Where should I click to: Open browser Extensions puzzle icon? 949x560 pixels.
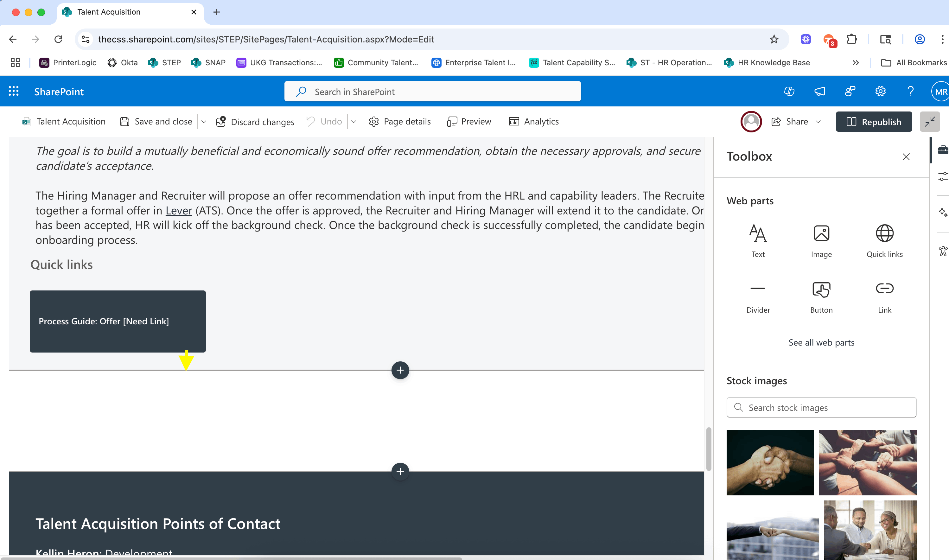click(851, 39)
